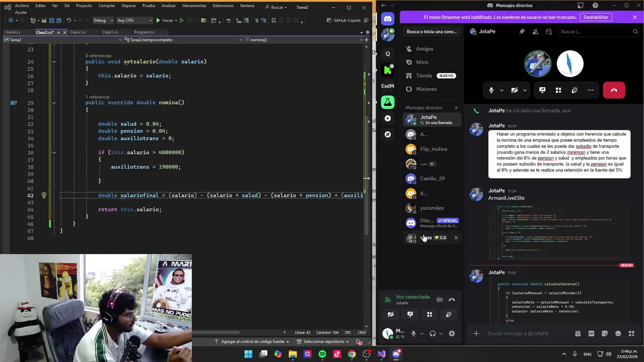Click Busca o inicia una conversación box
The height and width of the screenshot is (362, 644).
[x=432, y=31]
